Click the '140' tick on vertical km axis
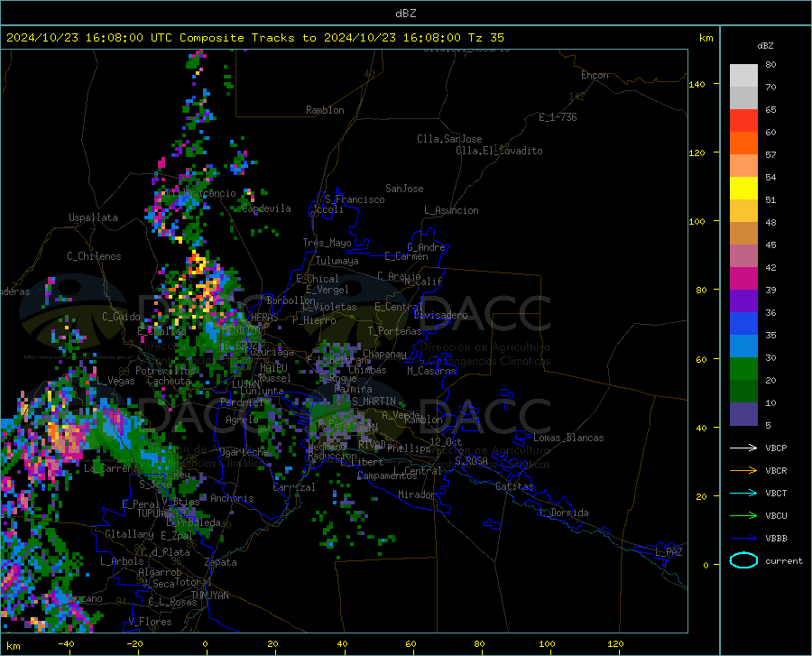Viewport: 812px width, 656px height. coord(697,84)
